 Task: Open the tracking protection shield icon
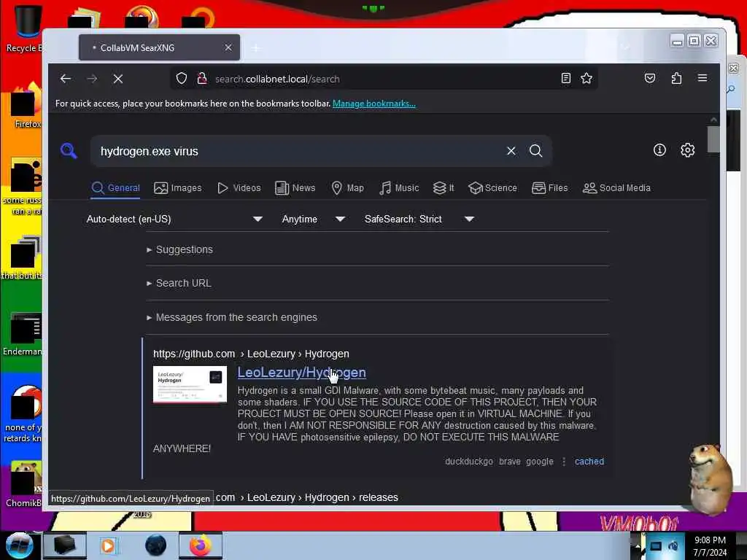[x=182, y=79]
